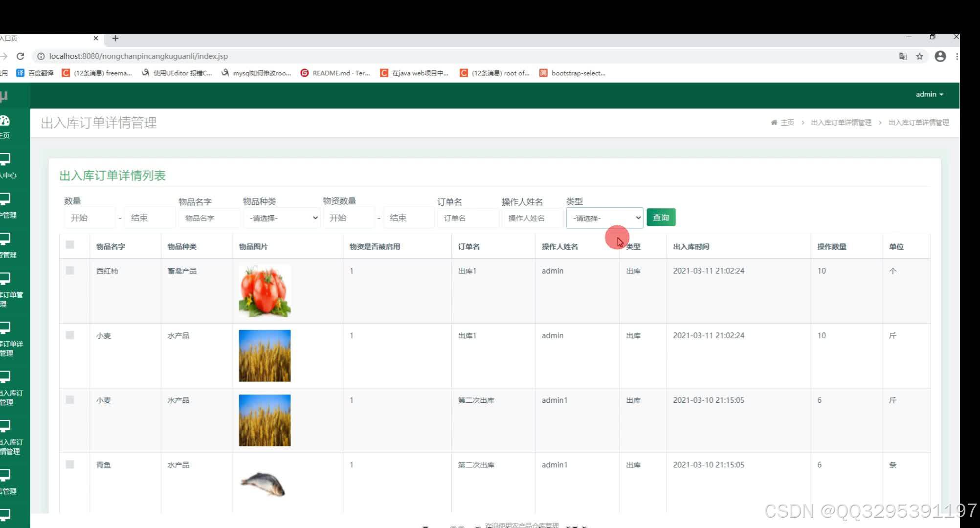
Task: Open README.md bookmark icon
Action: click(x=304, y=73)
